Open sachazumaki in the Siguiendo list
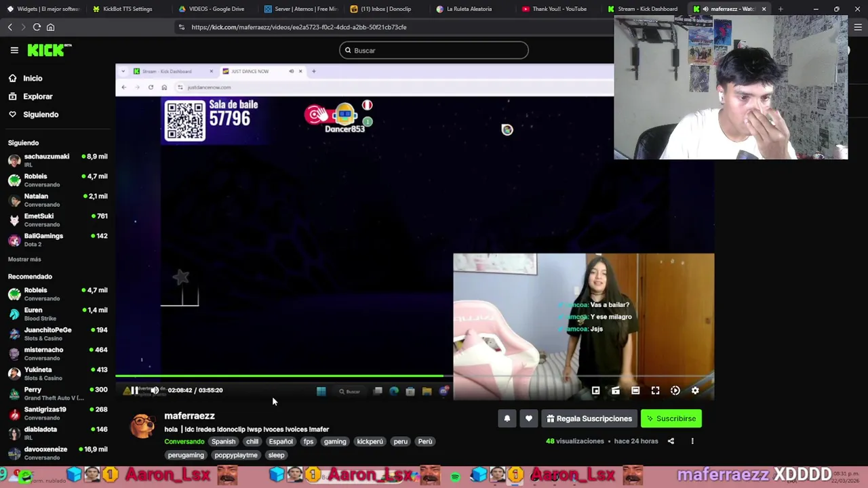868x488 pixels. click(58, 160)
